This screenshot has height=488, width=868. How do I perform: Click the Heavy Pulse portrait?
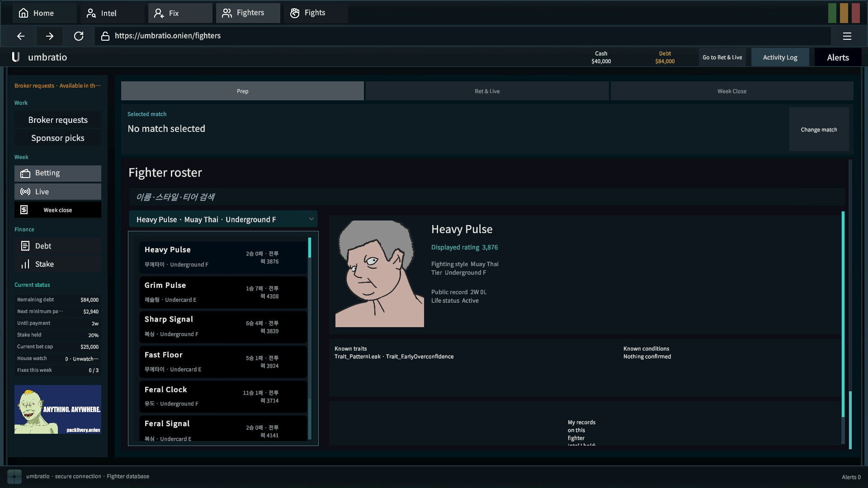tap(380, 273)
